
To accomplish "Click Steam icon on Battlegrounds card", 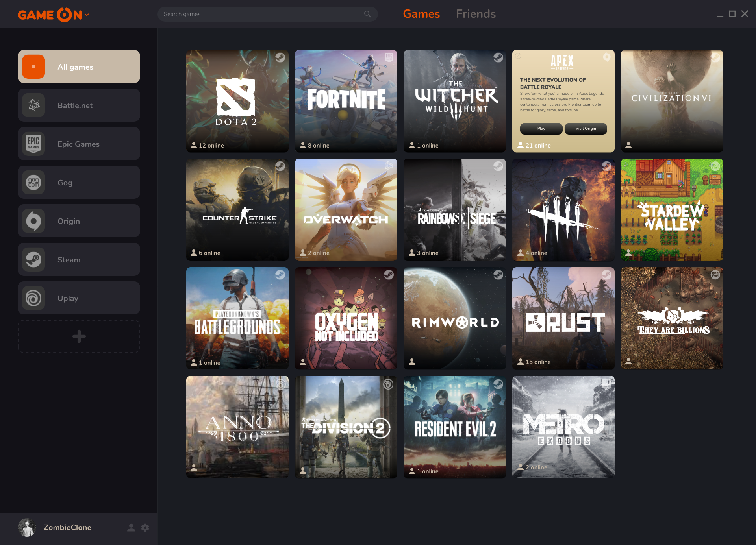I will pyautogui.click(x=280, y=275).
